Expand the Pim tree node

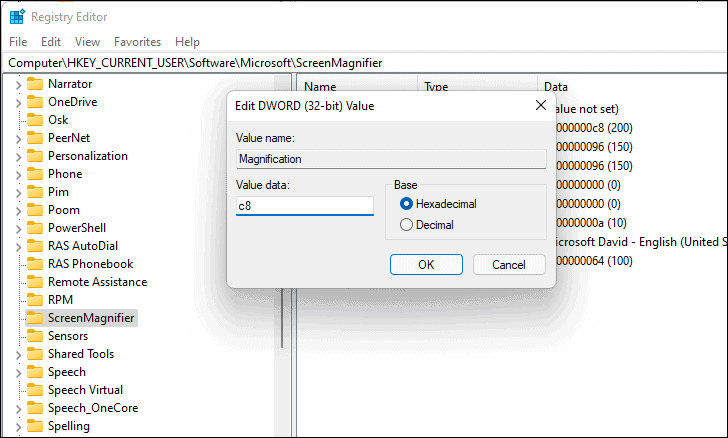tap(18, 193)
